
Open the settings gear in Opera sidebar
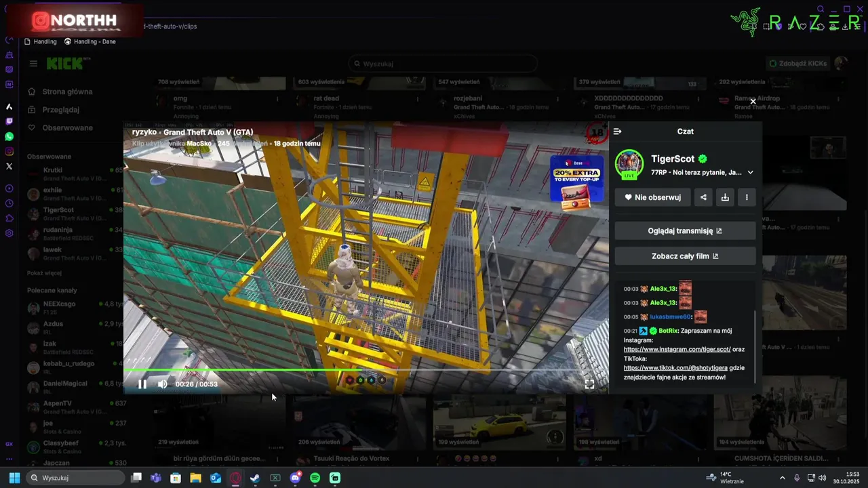pyautogui.click(x=9, y=233)
